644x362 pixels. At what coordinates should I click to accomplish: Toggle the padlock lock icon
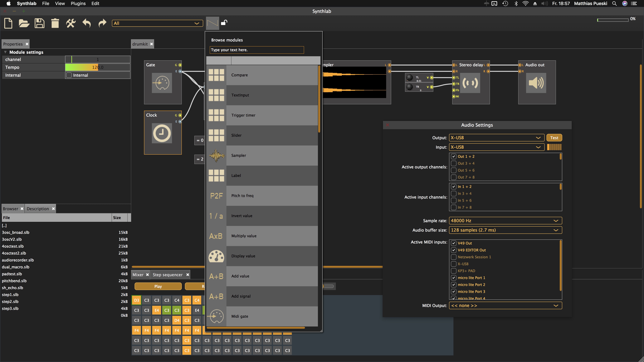coord(224,23)
